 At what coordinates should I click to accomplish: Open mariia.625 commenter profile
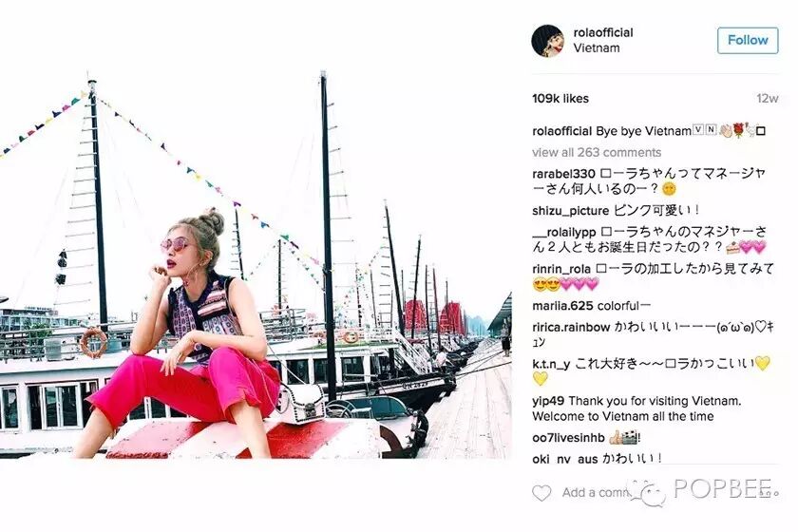(x=562, y=306)
